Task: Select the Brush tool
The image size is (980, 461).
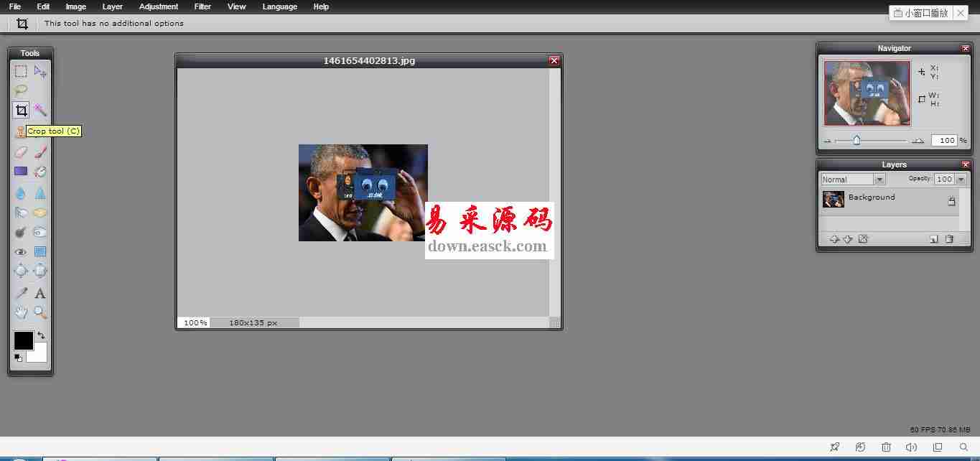Action: (x=40, y=152)
